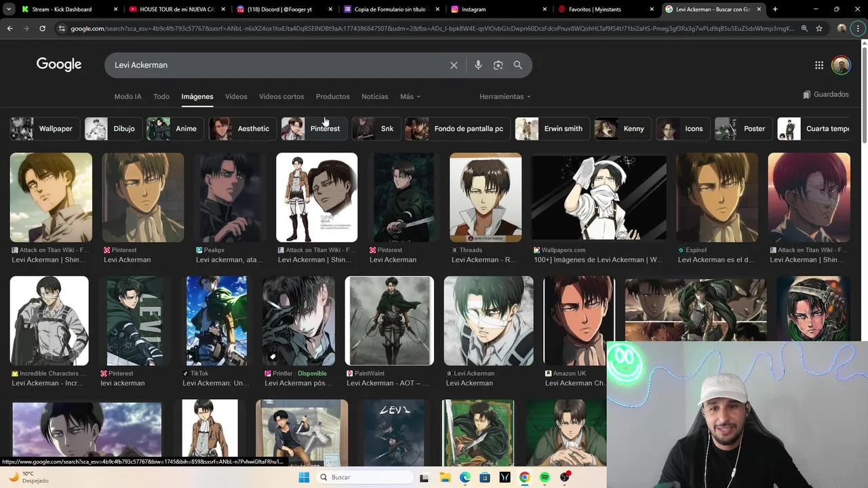Switch to Todo results tab
The width and height of the screenshot is (868, 488).
tap(161, 96)
